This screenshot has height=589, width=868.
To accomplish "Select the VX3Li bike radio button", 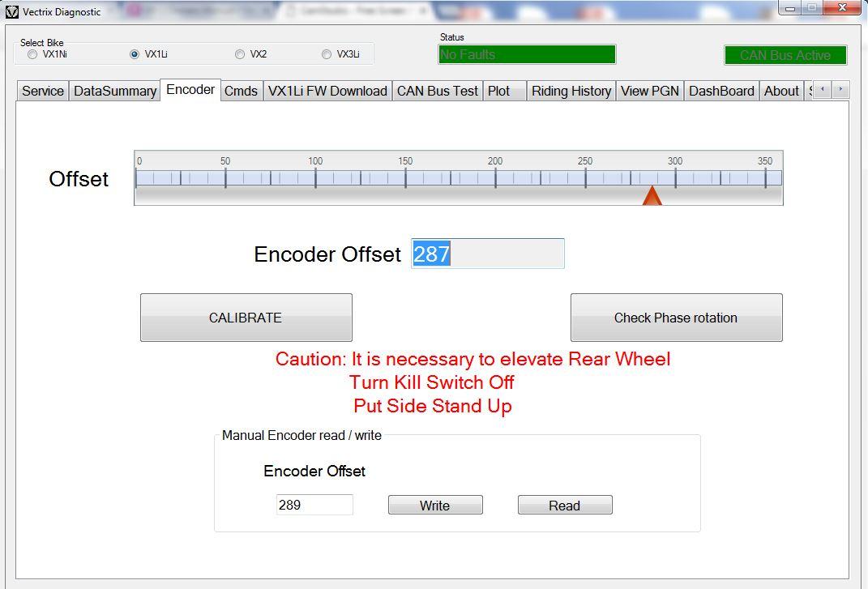I will pyautogui.click(x=327, y=54).
